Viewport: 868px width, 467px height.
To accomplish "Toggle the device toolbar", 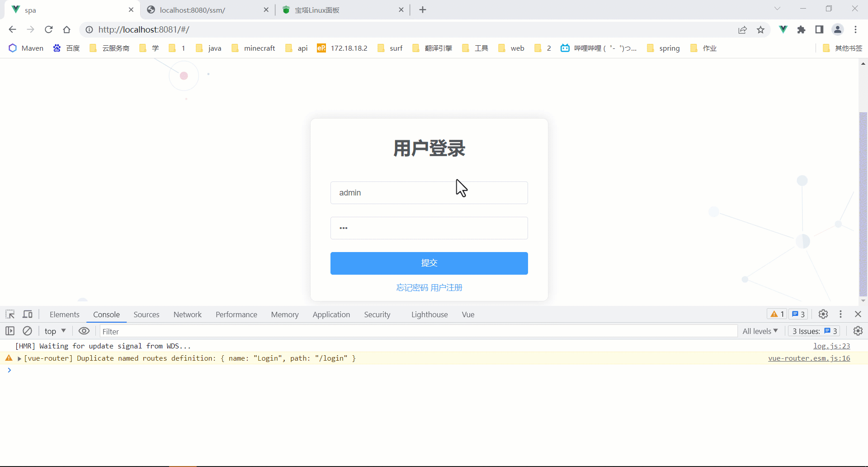I will pos(28,314).
